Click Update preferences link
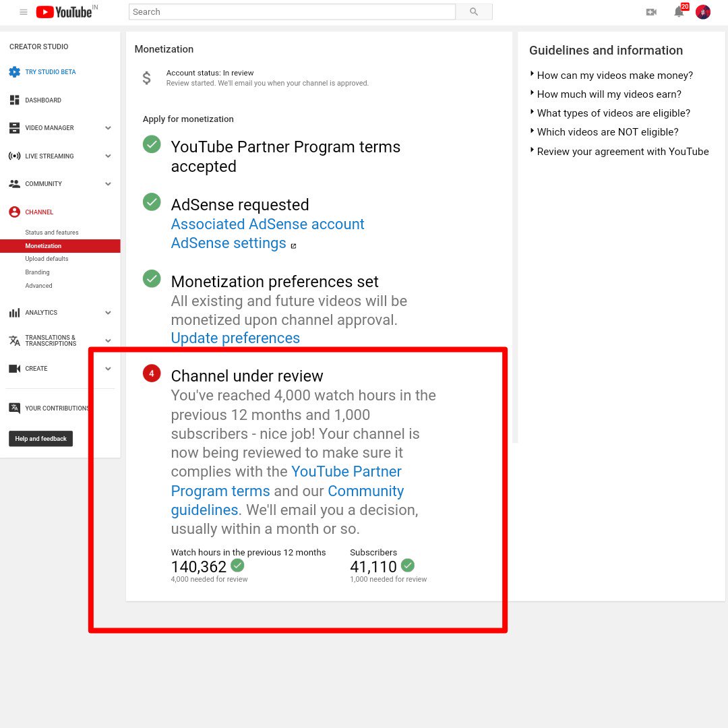728x728 pixels. (x=235, y=338)
